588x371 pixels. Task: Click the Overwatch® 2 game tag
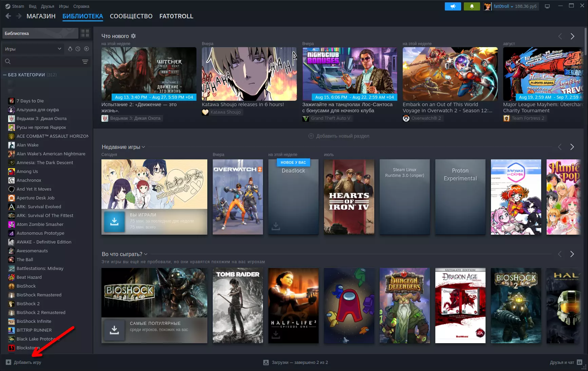point(423,118)
